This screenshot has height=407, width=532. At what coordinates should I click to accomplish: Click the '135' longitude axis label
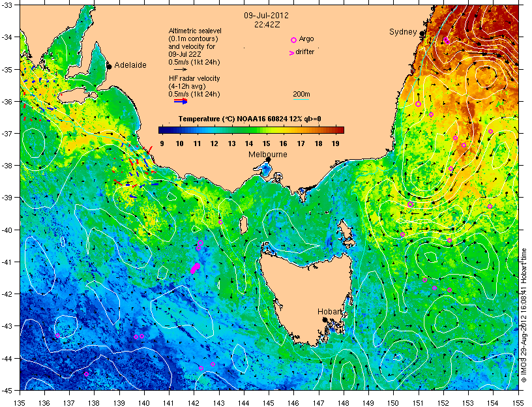[20, 403]
